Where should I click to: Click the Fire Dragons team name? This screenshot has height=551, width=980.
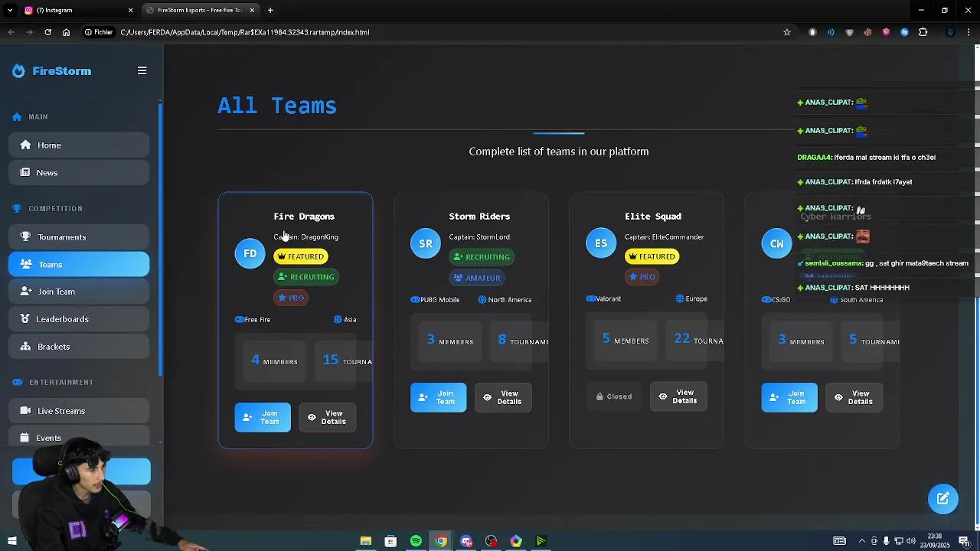tap(304, 217)
